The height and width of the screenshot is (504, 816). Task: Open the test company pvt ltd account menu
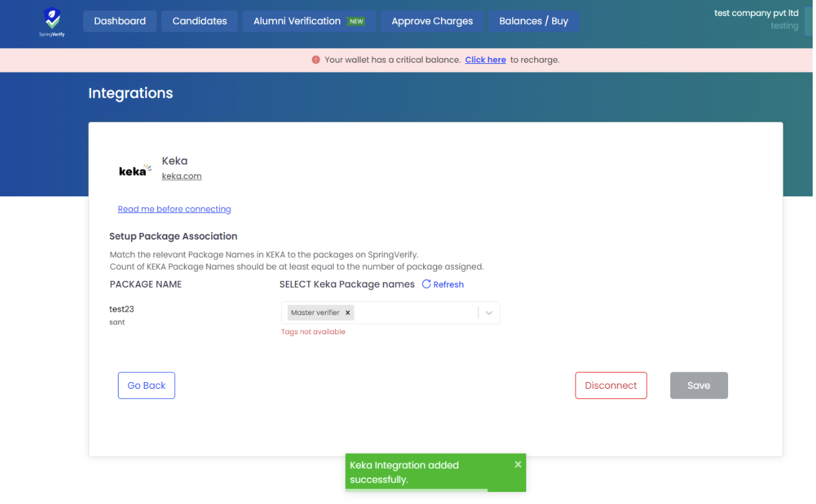click(x=756, y=19)
